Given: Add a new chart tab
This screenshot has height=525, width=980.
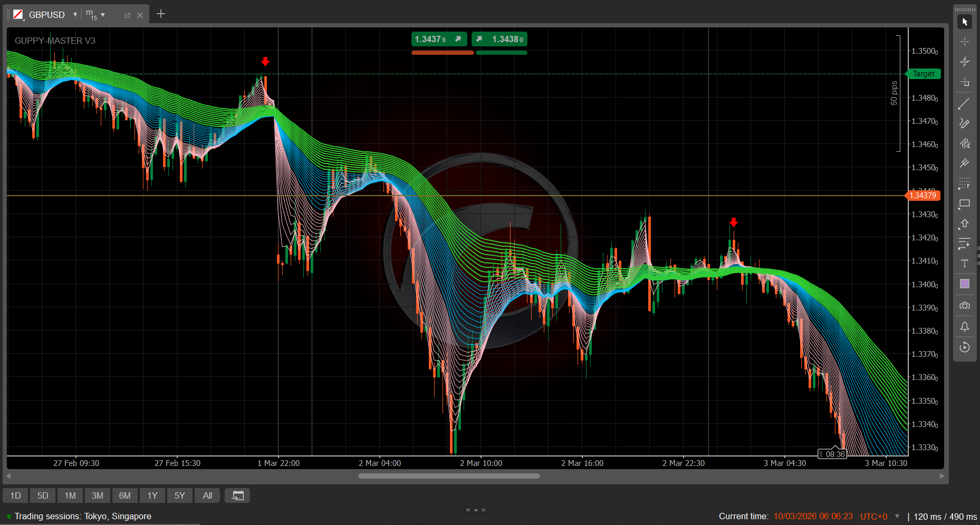Looking at the screenshot, I should point(161,14).
